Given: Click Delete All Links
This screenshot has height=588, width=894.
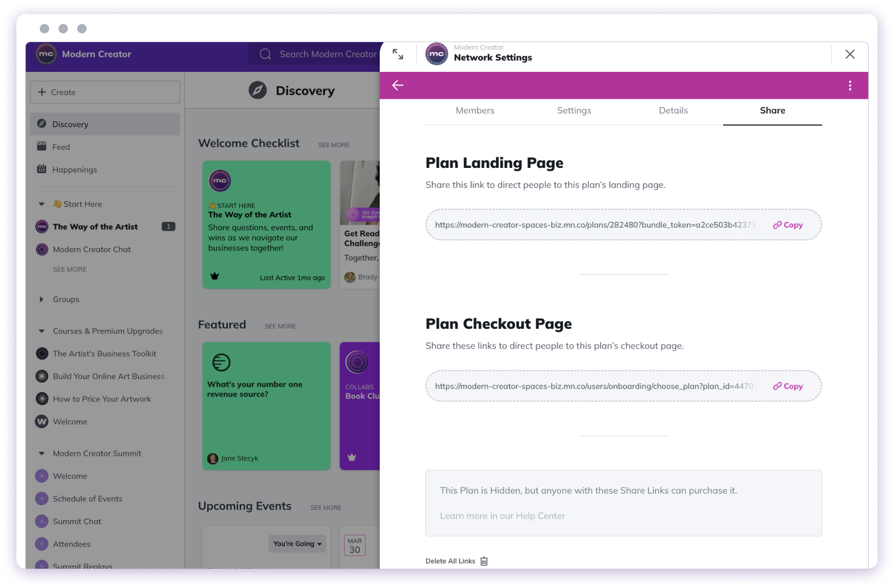Looking at the screenshot, I should coord(451,561).
